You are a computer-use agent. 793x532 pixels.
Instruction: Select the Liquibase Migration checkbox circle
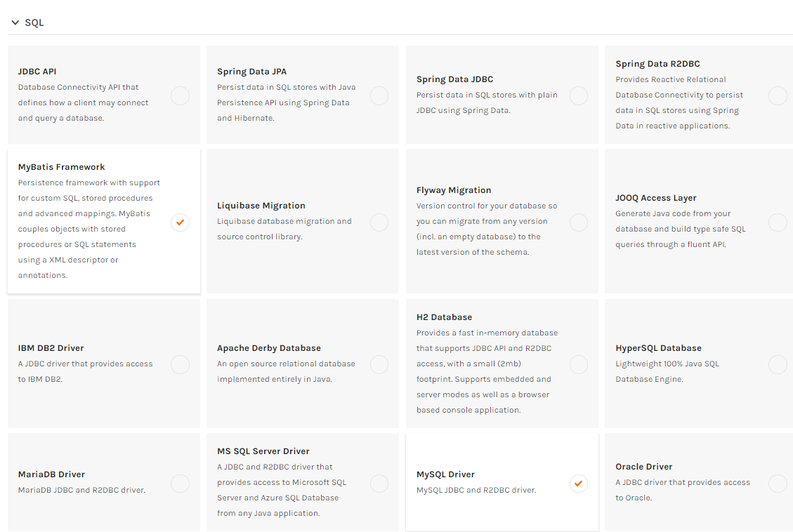pos(379,222)
